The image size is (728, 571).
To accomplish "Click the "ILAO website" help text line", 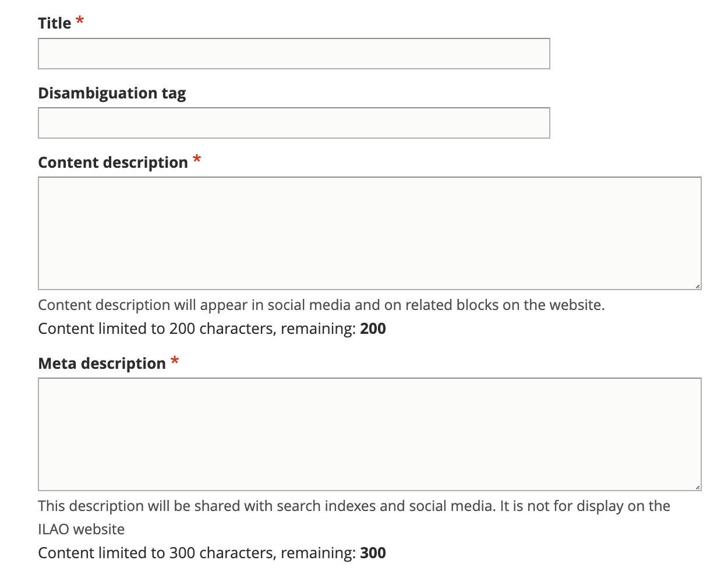I will (82, 529).
